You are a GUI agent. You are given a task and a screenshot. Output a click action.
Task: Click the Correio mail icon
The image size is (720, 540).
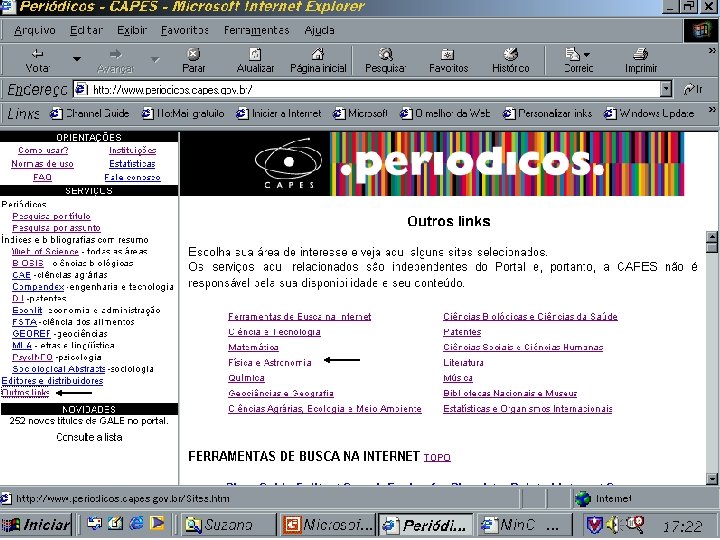tap(573, 54)
